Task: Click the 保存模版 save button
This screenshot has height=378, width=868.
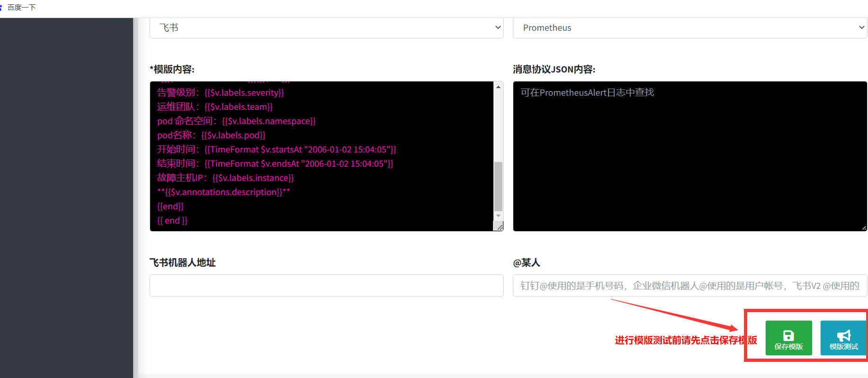Action: coord(788,338)
